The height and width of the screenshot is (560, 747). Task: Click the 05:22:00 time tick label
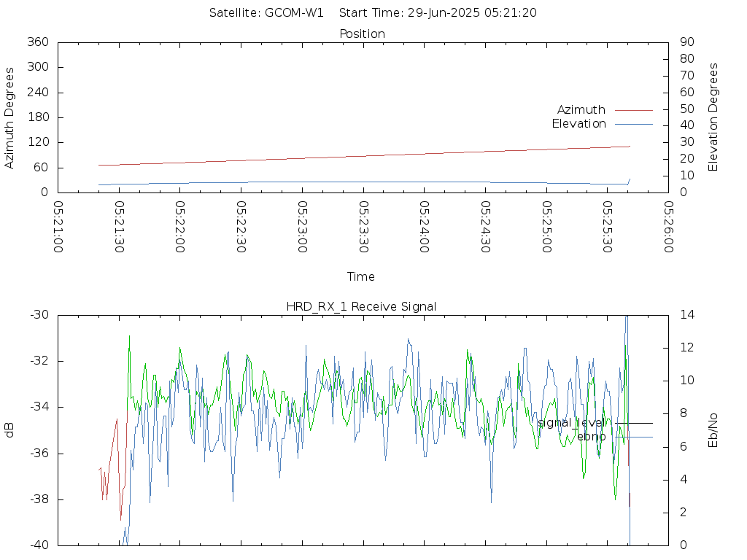pos(180,227)
